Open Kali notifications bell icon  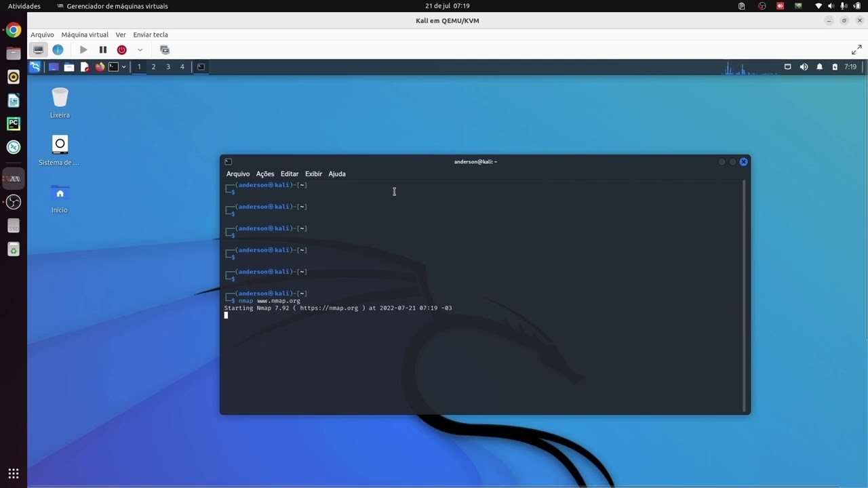click(819, 67)
